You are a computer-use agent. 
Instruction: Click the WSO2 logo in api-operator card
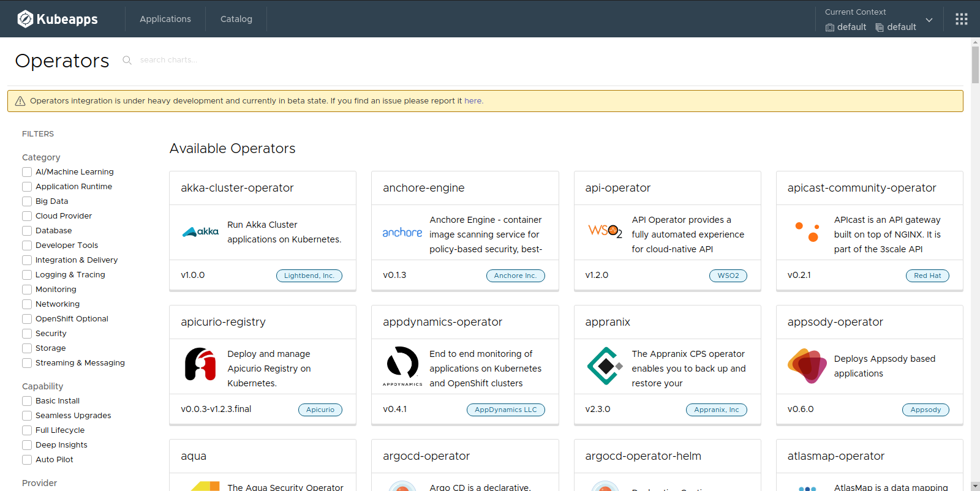(605, 231)
